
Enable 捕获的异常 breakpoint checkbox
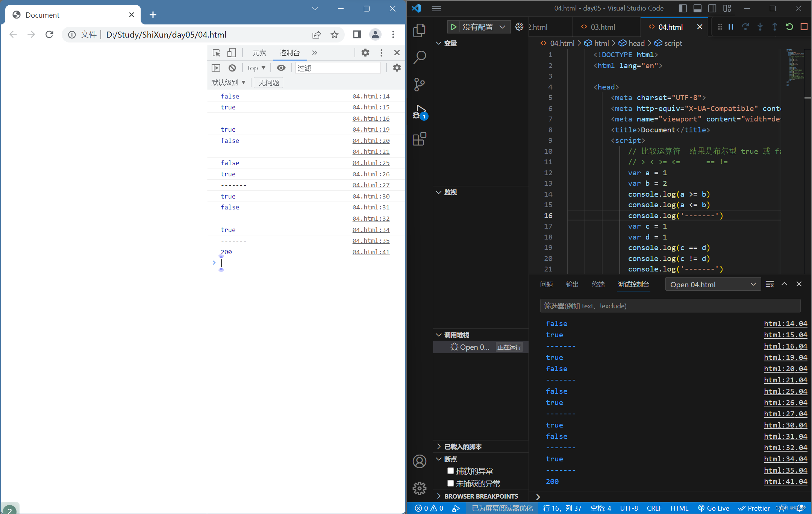[x=450, y=471]
